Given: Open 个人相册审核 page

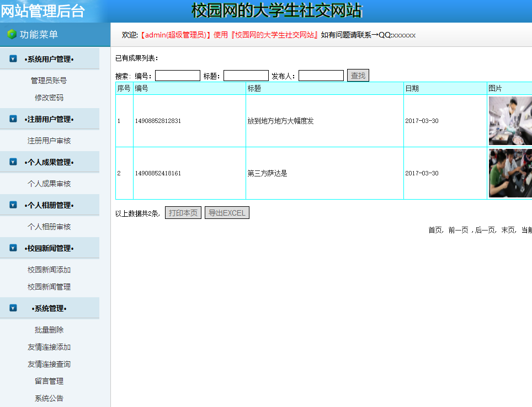Looking at the screenshot, I should (49, 227).
